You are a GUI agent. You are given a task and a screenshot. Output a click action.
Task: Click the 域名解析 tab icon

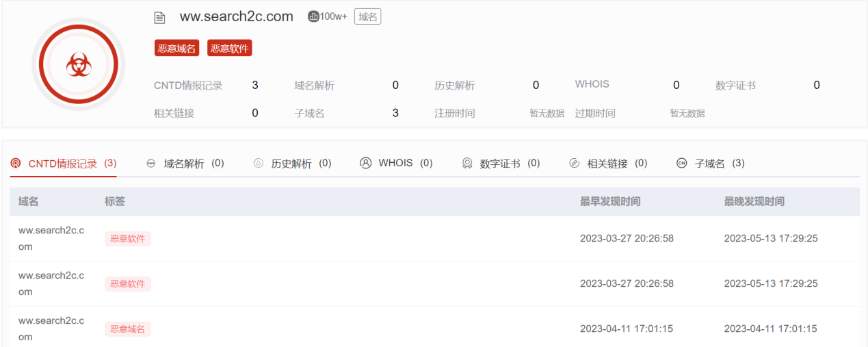click(x=151, y=164)
